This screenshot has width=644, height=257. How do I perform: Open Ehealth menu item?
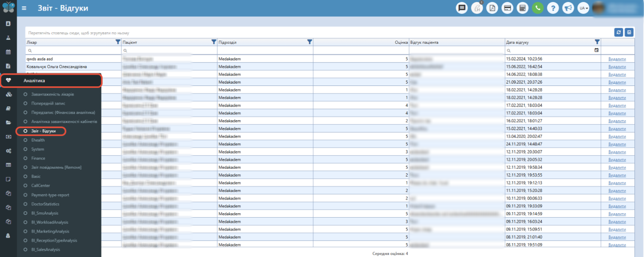click(38, 140)
